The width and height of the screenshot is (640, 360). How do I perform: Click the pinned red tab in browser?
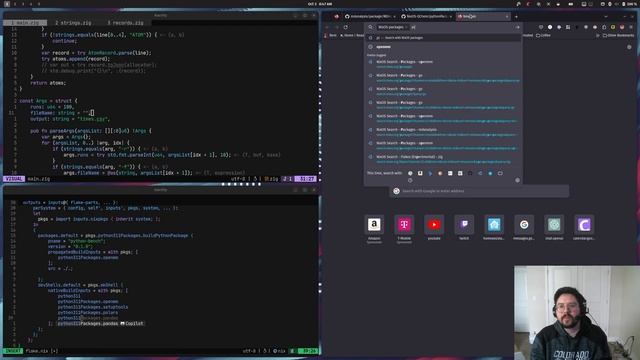[336, 16]
